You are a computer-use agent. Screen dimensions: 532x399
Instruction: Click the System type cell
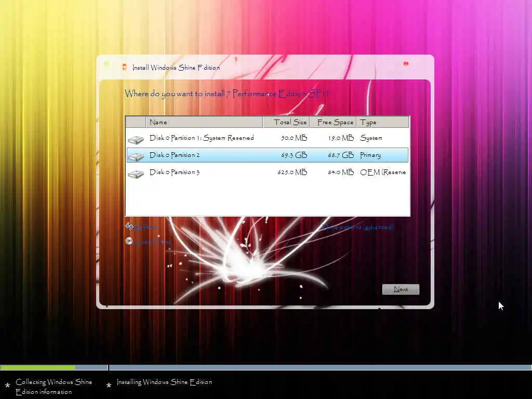click(371, 138)
